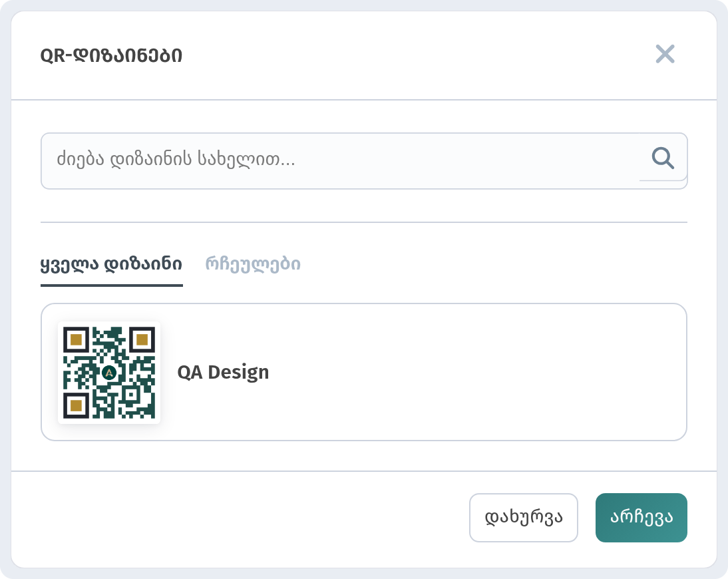Select the QA Design QR thumbnail
Screen dimensions: 728x579
pyautogui.click(x=109, y=373)
